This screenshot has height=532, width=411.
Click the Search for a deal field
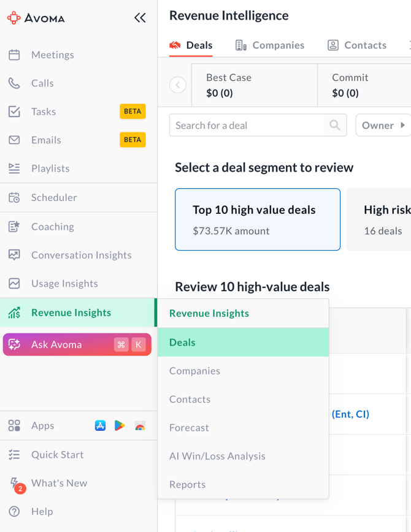(247, 125)
